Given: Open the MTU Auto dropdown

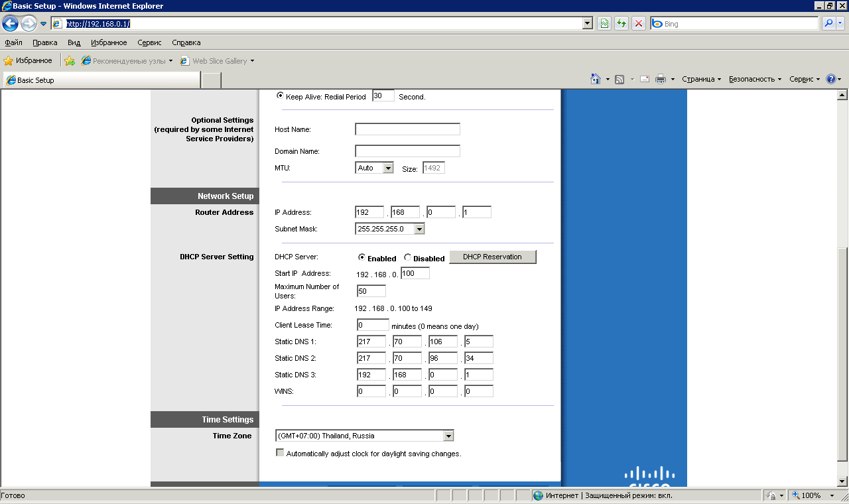Looking at the screenshot, I should [375, 168].
